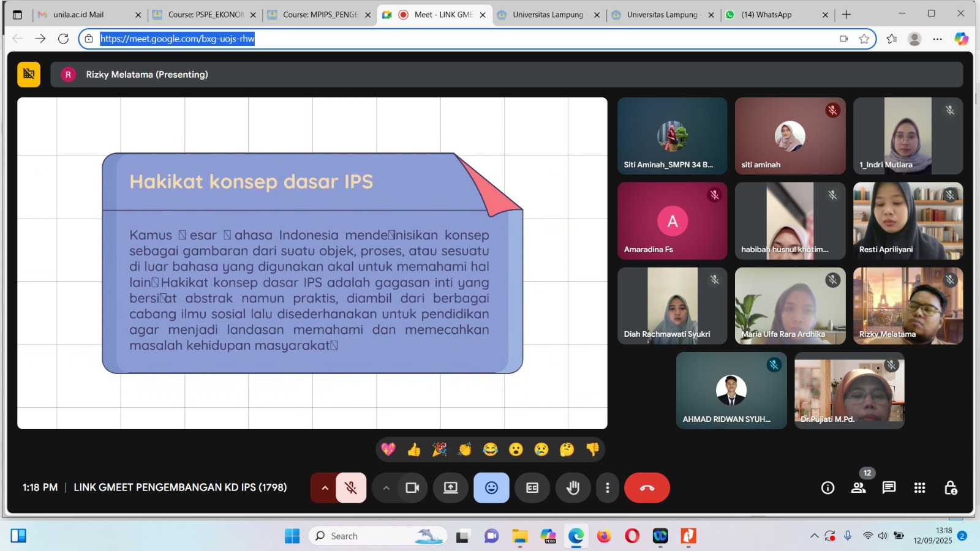Image resolution: width=980 pixels, height=551 pixels.
Task: Raise hand in the meeting
Action: coord(573,488)
